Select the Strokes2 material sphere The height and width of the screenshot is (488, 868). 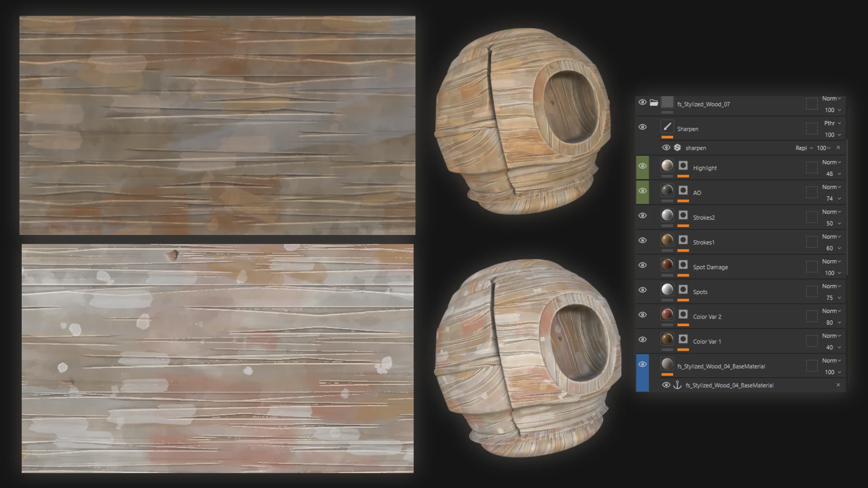tap(667, 215)
